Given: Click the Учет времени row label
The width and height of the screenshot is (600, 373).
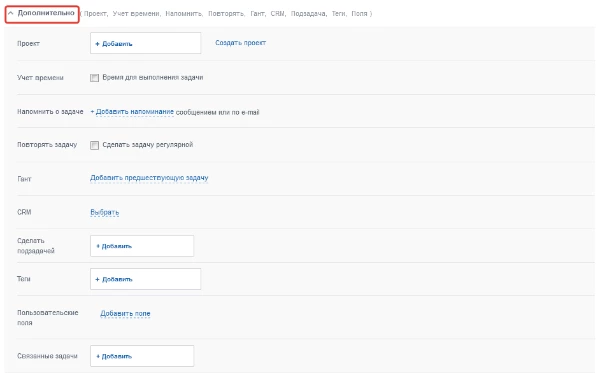Looking at the screenshot, I should pyautogui.click(x=40, y=78).
